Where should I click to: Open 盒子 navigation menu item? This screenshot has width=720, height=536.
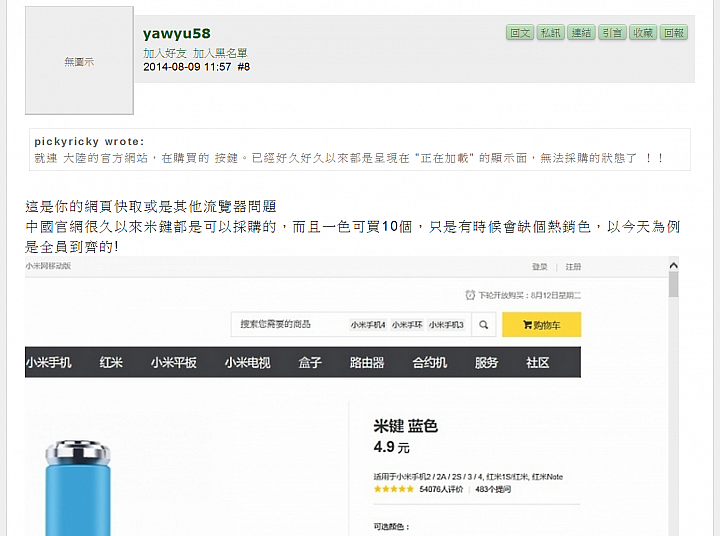click(x=310, y=362)
